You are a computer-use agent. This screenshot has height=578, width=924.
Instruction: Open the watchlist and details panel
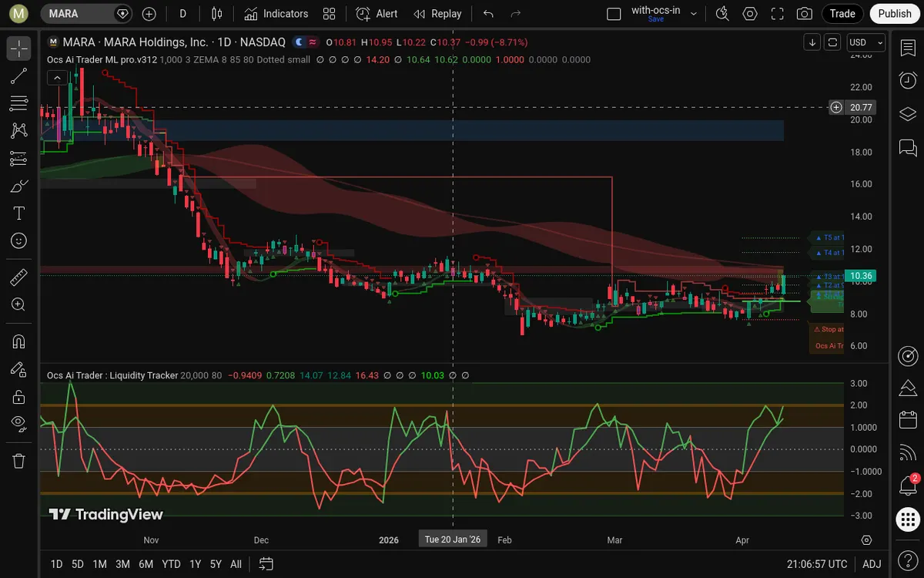coord(908,48)
